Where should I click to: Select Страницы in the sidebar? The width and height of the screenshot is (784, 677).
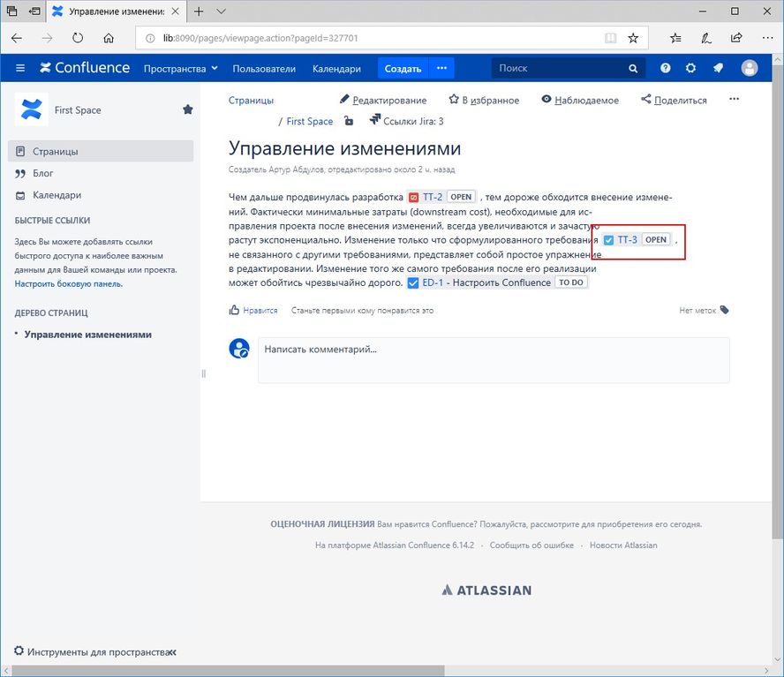(101, 151)
